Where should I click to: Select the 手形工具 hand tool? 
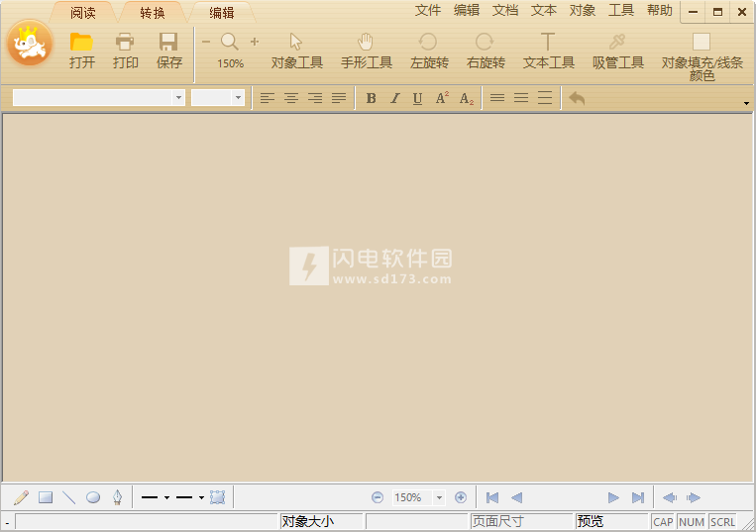tap(366, 51)
